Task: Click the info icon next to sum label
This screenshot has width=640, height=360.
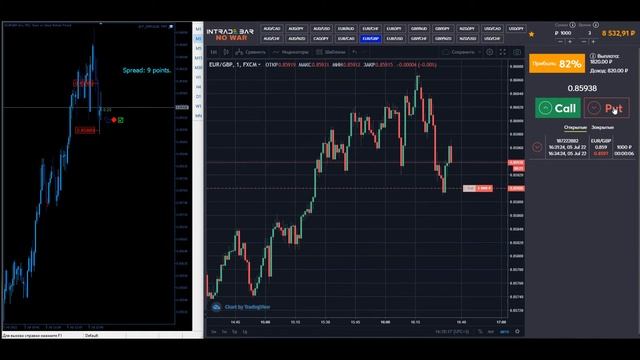Action: pyautogui.click(x=572, y=25)
